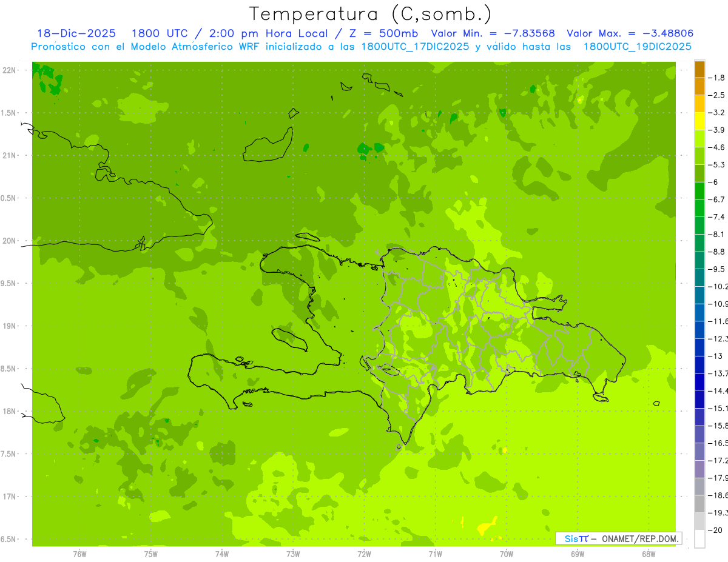The height and width of the screenshot is (562, 728).
Task: Click the longitude label '71W'
Action: pyautogui.click(x=435, y=554)
